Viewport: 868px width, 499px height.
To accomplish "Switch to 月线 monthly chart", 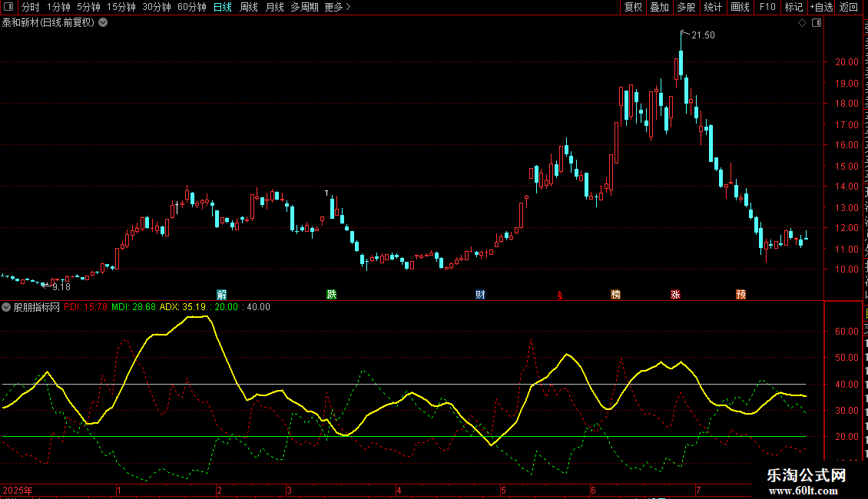I will click(x=274, y=7).
